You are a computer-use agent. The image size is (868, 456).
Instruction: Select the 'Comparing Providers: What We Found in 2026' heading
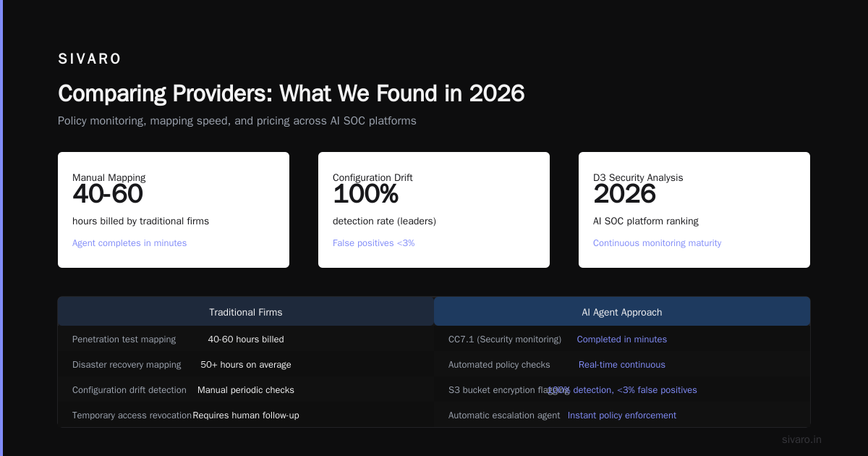coord(291,93)
